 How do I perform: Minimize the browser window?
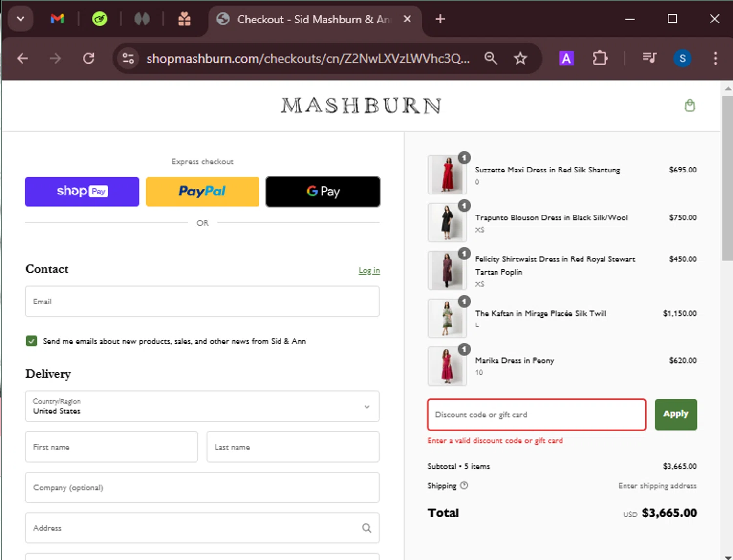click(x=630, y=19)
